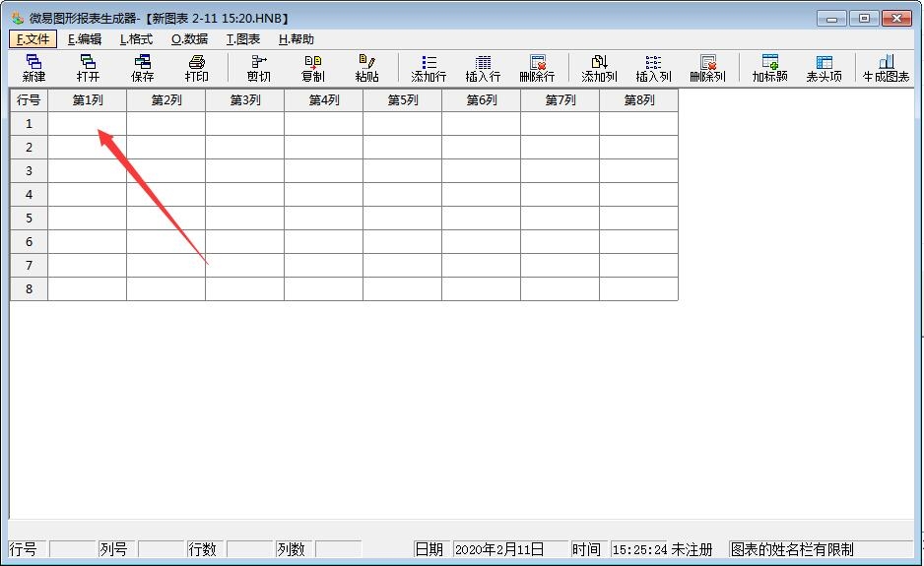924x566 pixels.
Task: Save the chart with 保存 icon
Action: 142,68
